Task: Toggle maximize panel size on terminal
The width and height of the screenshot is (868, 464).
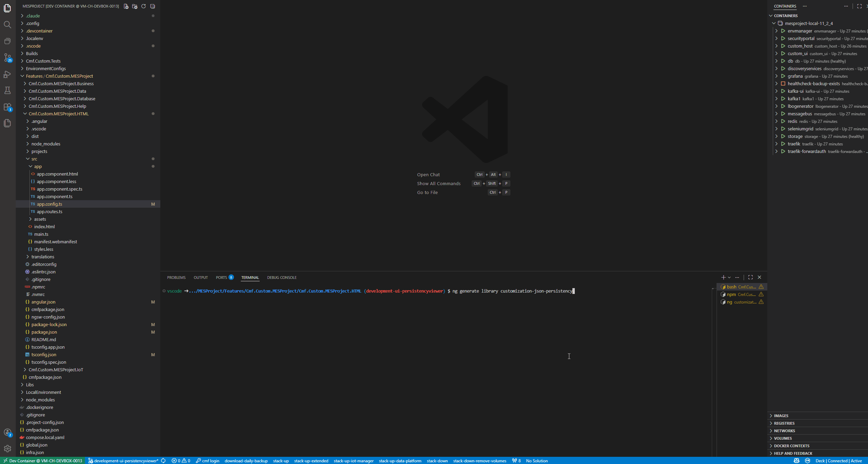Action: coord(750,277)
